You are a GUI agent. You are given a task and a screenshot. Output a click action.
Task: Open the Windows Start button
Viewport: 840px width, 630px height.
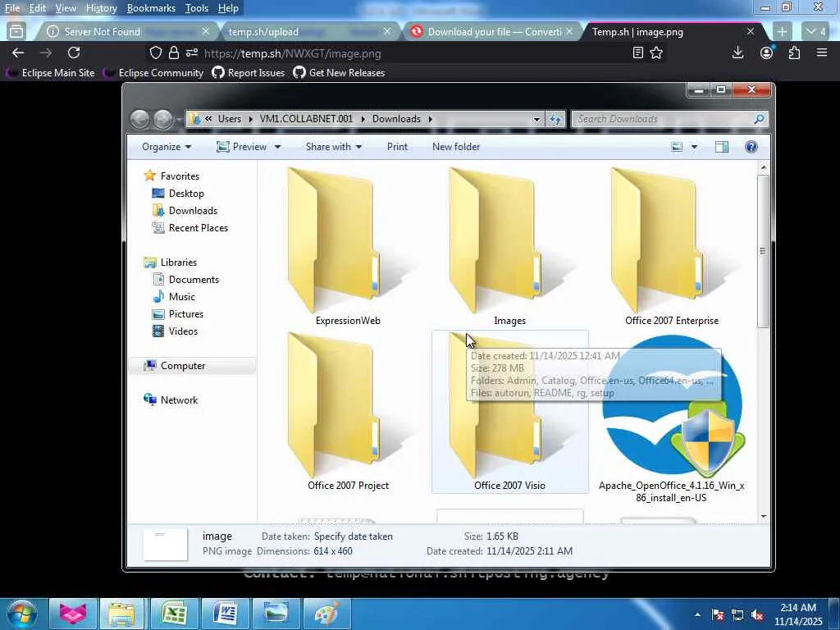pos(21,614)
